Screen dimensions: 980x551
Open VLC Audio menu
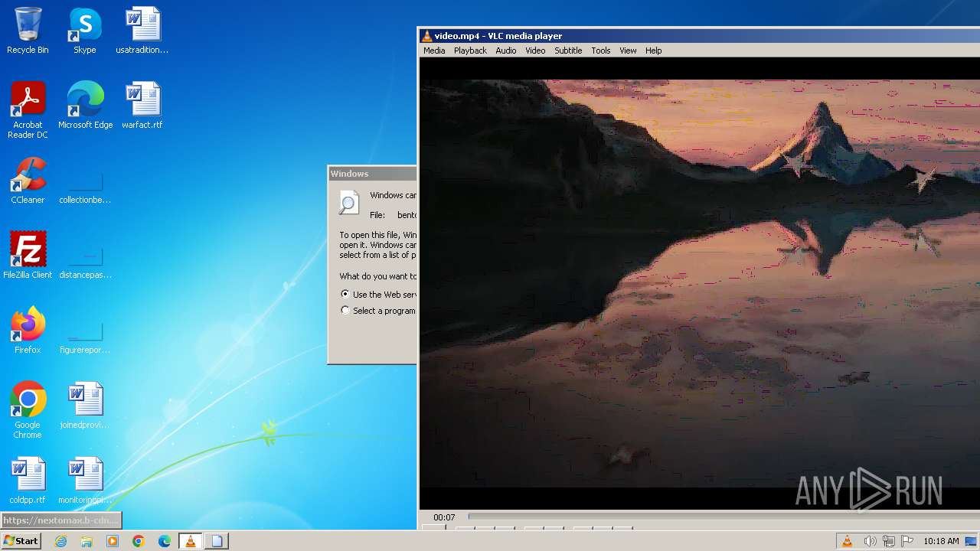click(505, 51)
